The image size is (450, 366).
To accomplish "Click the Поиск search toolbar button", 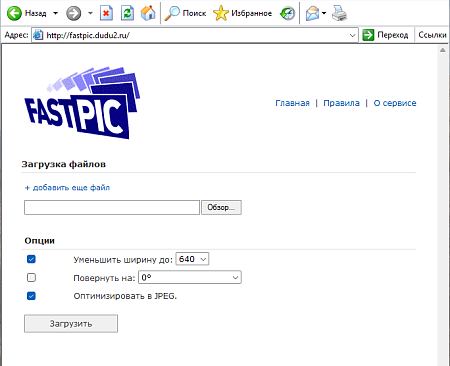I will (x=186, y=13).
